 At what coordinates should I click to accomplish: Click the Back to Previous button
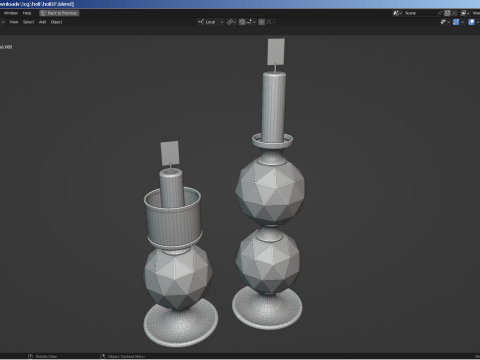pyautogui.click(x=59, y=13)
